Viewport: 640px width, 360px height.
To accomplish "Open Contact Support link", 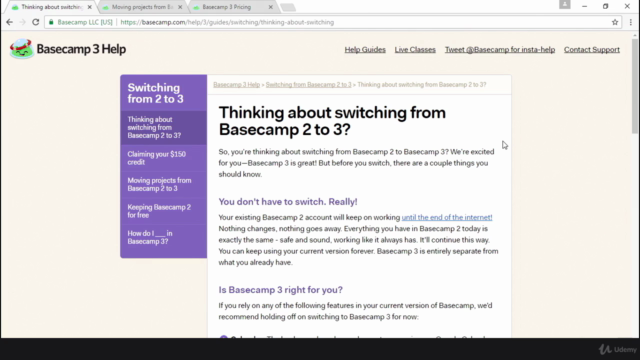I will pyautogui.click(x=592, y=49).
